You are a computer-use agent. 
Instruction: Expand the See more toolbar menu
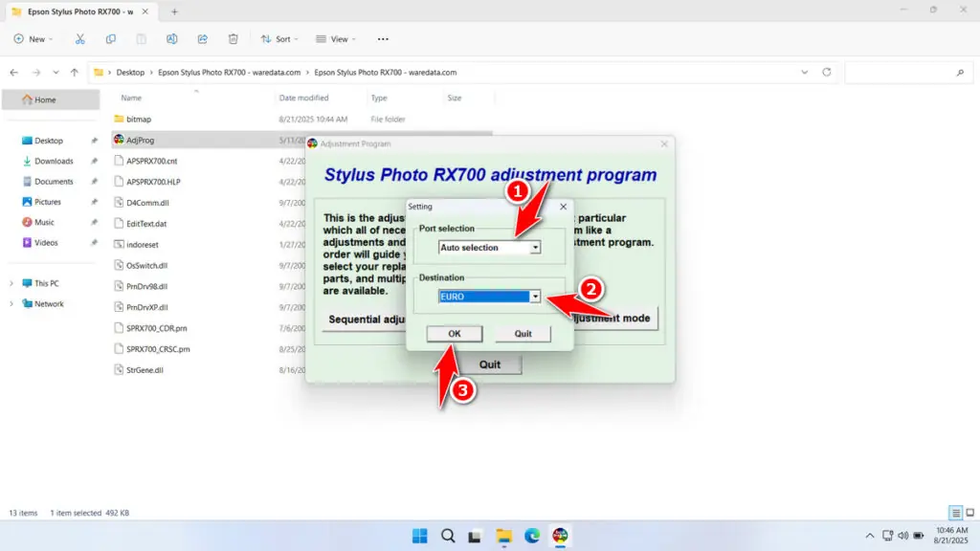[x=382, y=38]
